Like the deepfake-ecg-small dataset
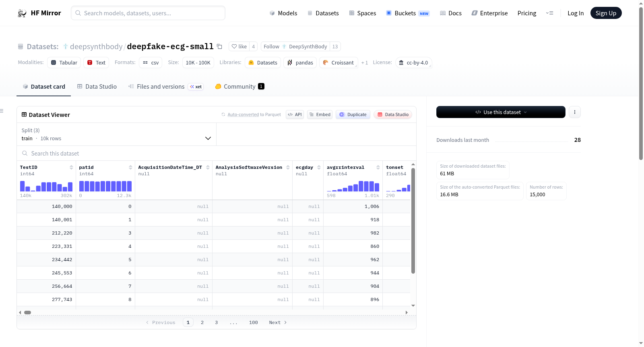Viewport: 644px width, 347px height. pos(239,46)
